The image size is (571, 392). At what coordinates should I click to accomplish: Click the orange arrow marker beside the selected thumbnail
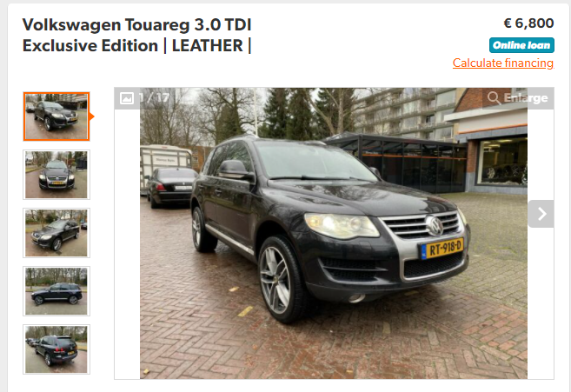coord(92,116)
